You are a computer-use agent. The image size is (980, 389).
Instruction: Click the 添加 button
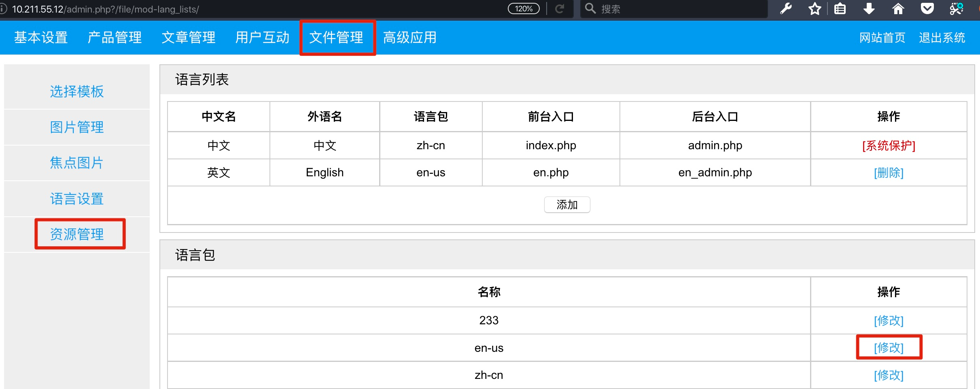pyautogui.click(x=567, y=205)
